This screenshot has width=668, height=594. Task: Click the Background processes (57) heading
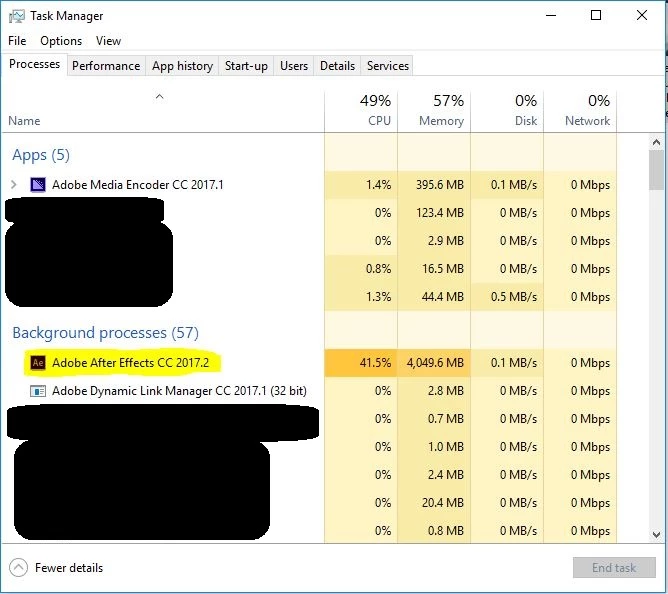[106, 333]
